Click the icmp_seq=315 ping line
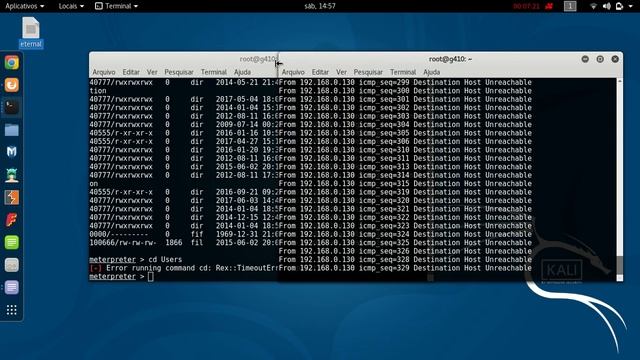Image resolution: width=640 pixels, height=360 pixels. [405, 184]
